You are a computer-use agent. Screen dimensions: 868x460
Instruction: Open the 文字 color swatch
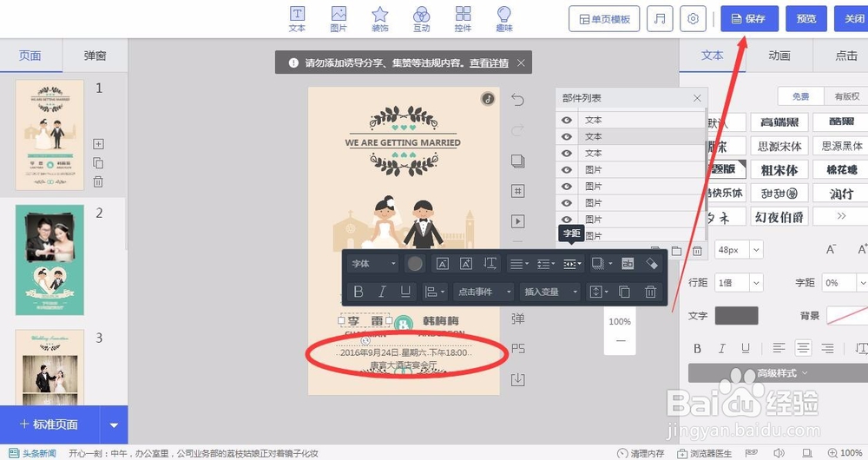click(x=736, y=316)
